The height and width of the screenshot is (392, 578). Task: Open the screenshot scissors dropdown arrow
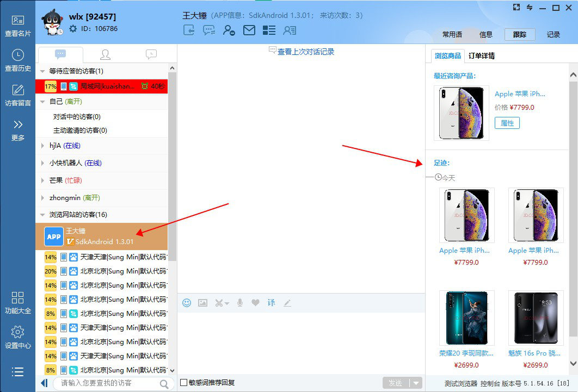227,303
